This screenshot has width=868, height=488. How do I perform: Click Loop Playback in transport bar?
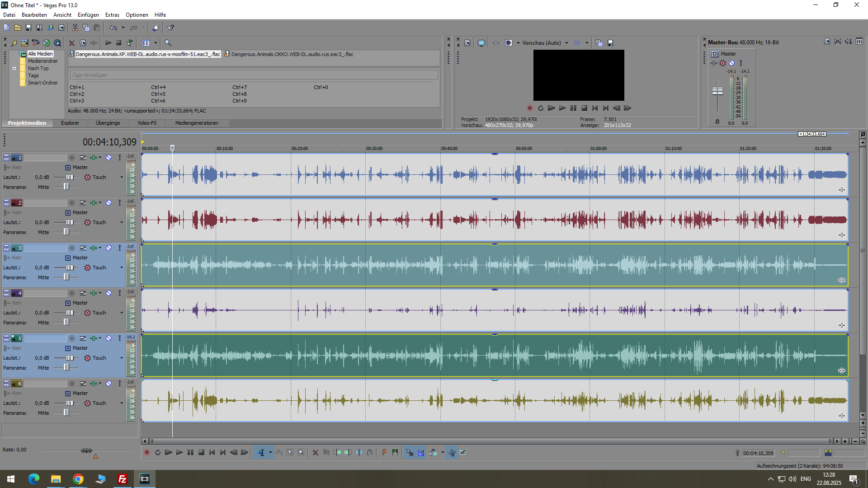coord(158,452)
